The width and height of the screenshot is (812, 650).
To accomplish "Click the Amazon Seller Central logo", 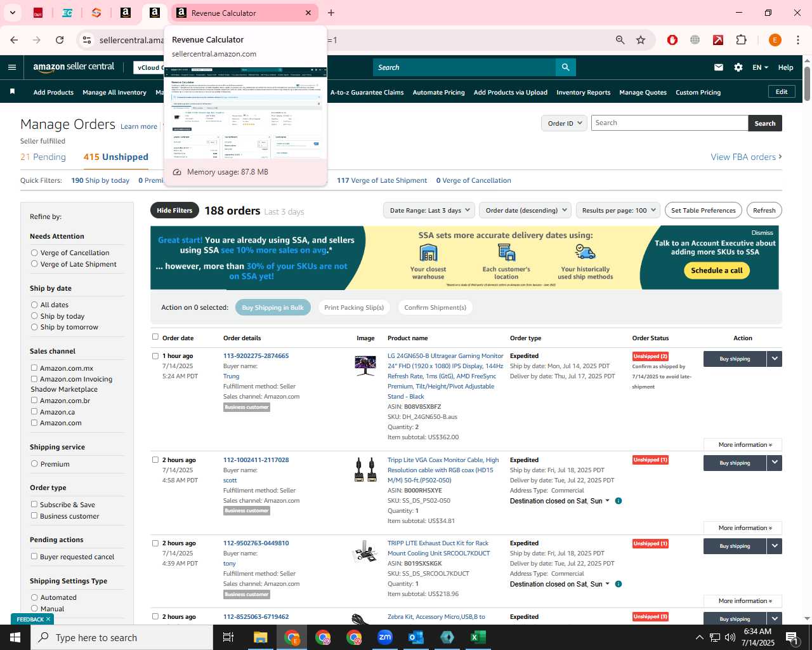I will tap(74, 67).
